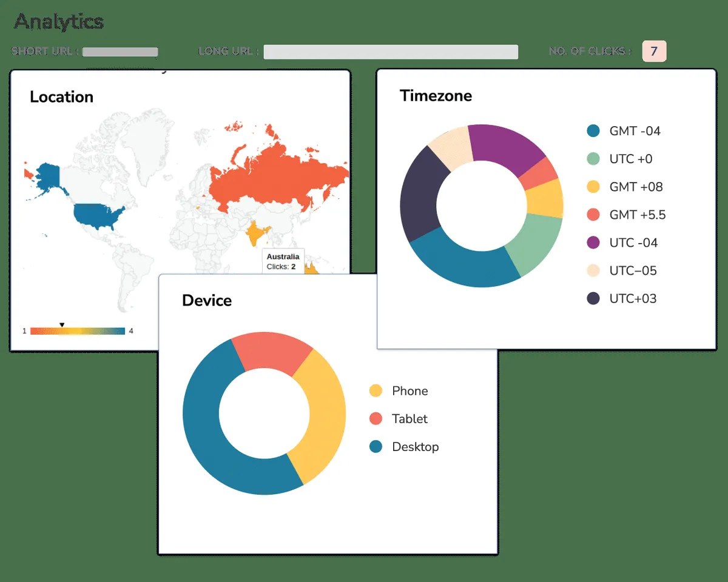
Task: Click the NO. OF CLICKS label
Action: point(590,52)
